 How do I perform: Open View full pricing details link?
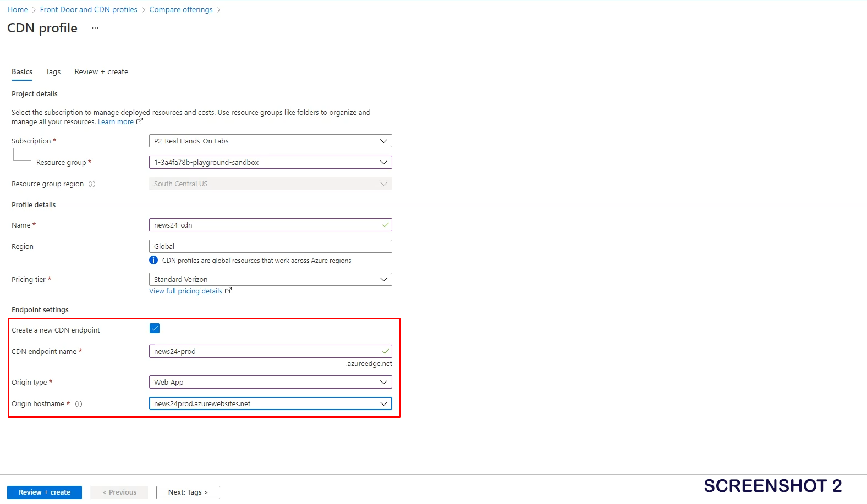[185, 291]
